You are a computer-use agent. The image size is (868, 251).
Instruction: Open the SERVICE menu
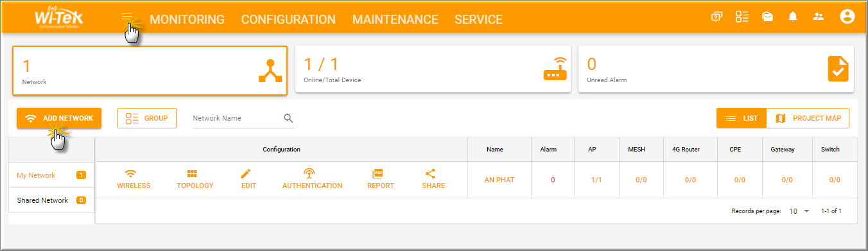[x=479, y=19]
